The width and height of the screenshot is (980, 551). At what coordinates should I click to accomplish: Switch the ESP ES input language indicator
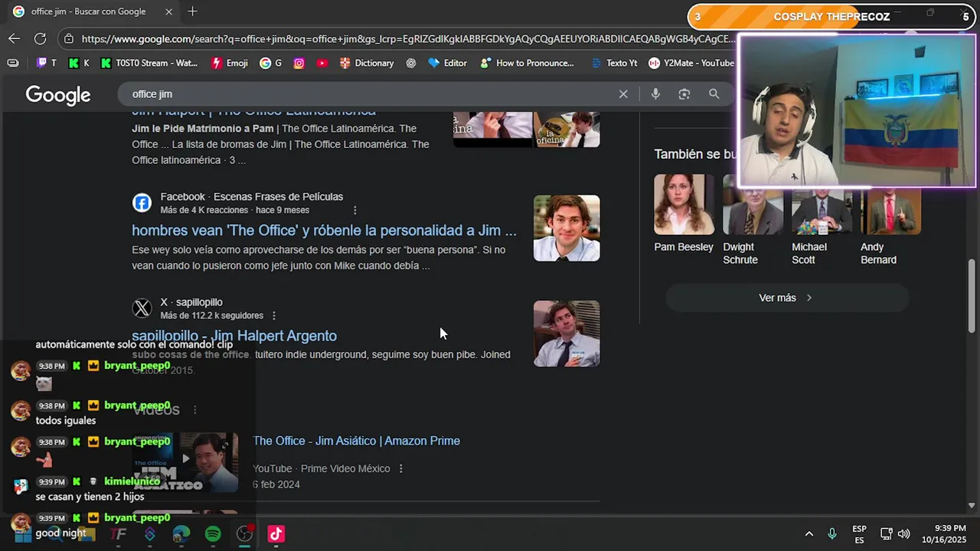tap(859, 534)
